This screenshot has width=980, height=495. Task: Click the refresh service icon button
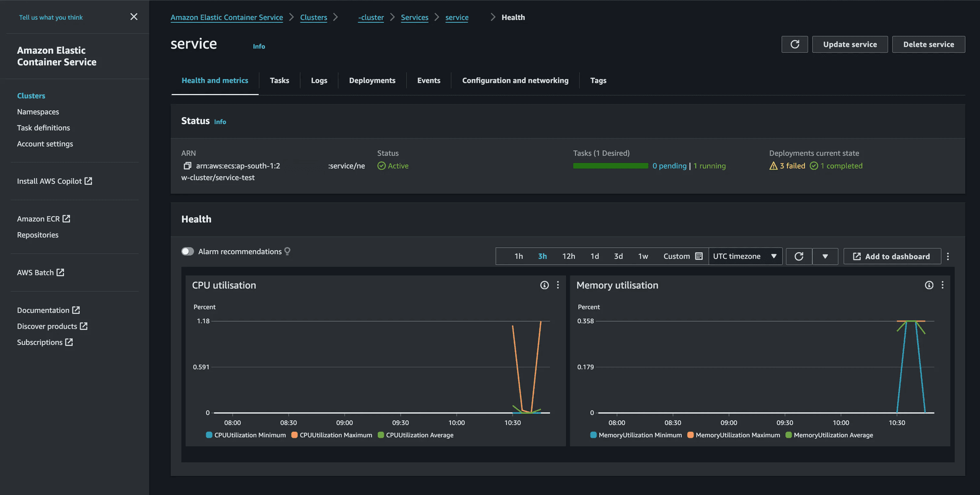(x=794, y=44)
